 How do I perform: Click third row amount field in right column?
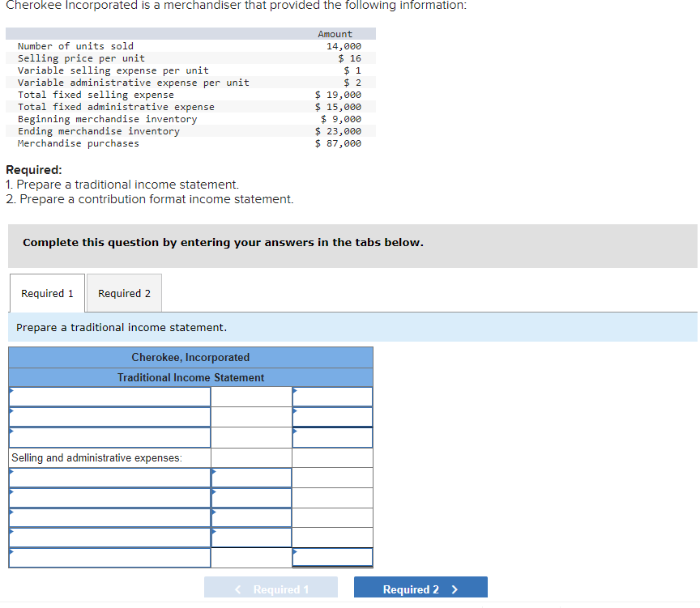tap(333, 437)
